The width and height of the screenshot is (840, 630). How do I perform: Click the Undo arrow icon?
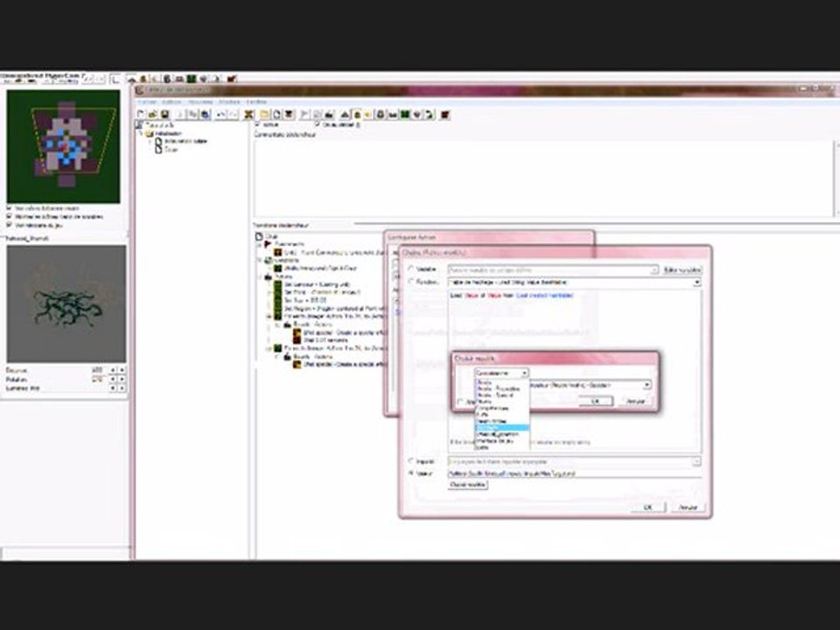(x=221, y=114)
